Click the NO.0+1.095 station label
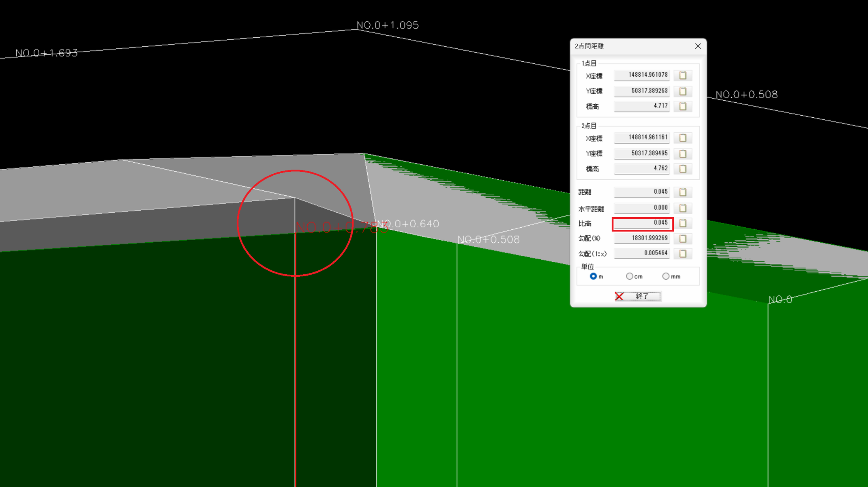The height and width of the screenshot is (487, 868). [388, 25]
